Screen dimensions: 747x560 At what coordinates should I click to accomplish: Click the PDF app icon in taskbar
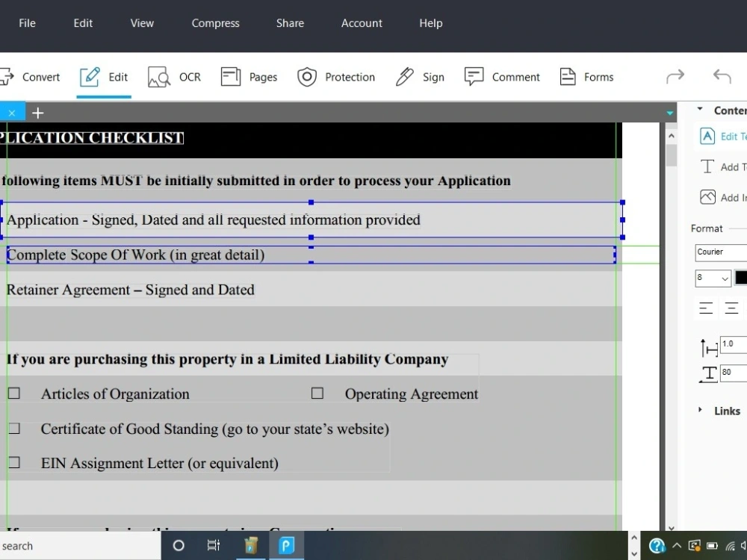(287, 545)
